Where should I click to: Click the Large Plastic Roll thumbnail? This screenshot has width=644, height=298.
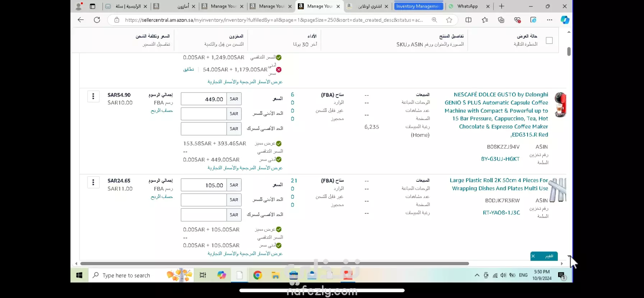coord(558,190)
